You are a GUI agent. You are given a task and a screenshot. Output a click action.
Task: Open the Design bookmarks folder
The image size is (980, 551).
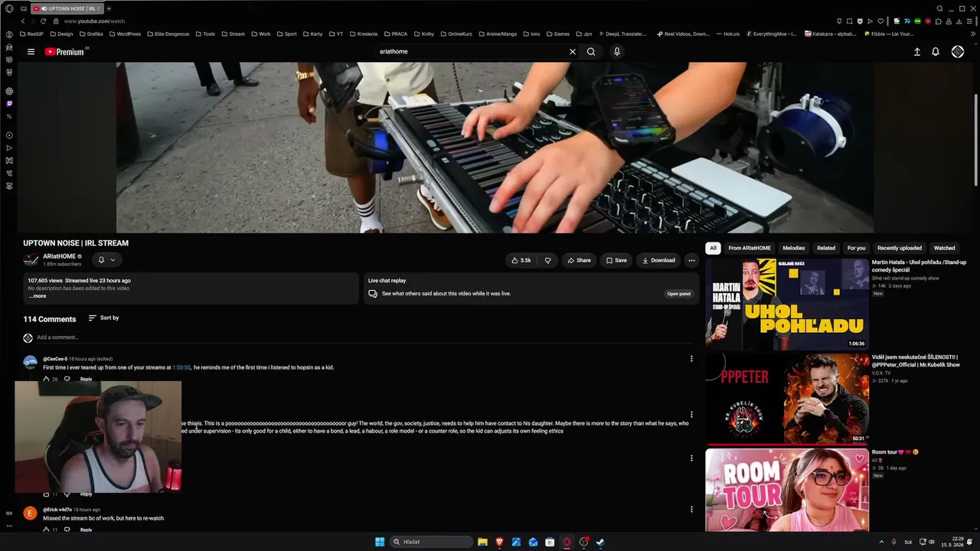point(61,34)
